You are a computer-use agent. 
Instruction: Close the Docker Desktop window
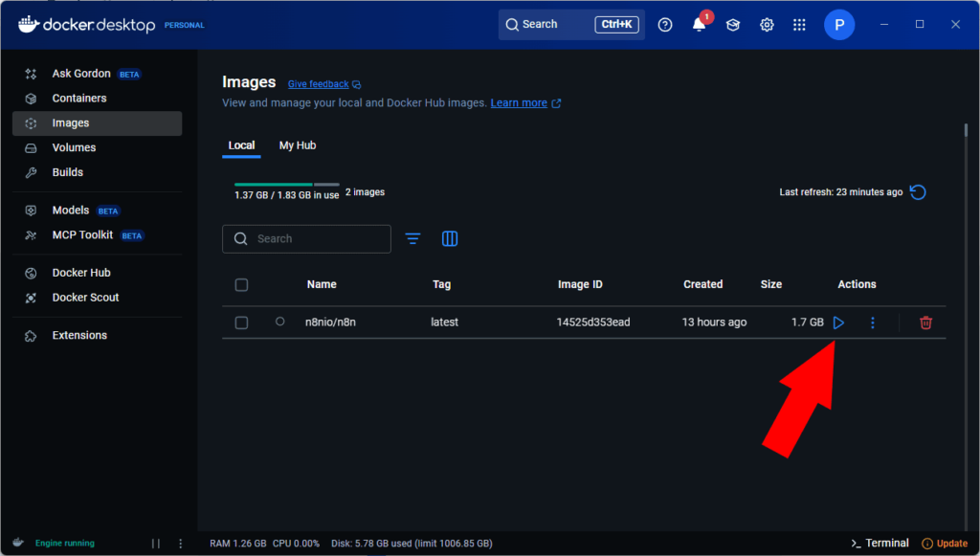955,24
